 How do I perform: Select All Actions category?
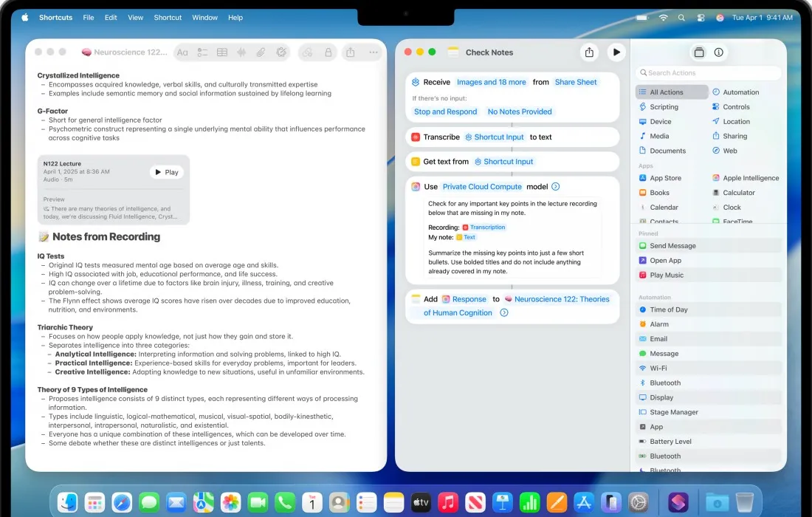(x=672, y=92)
